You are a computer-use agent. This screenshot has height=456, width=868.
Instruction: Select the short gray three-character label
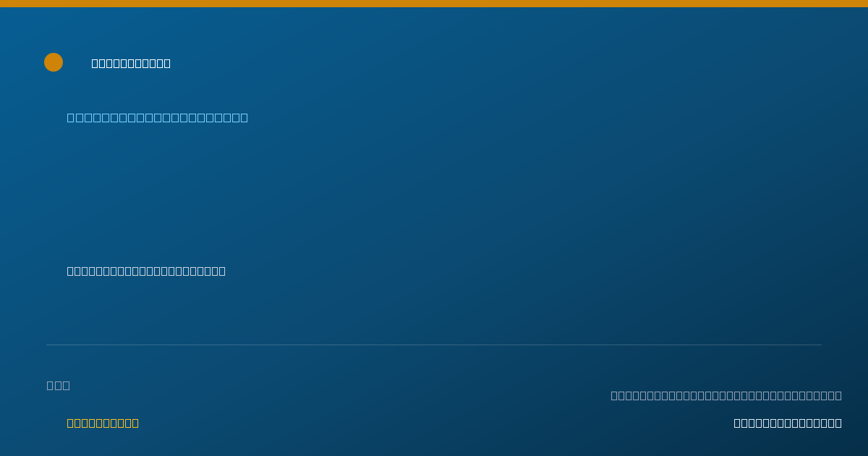point(59,385)
